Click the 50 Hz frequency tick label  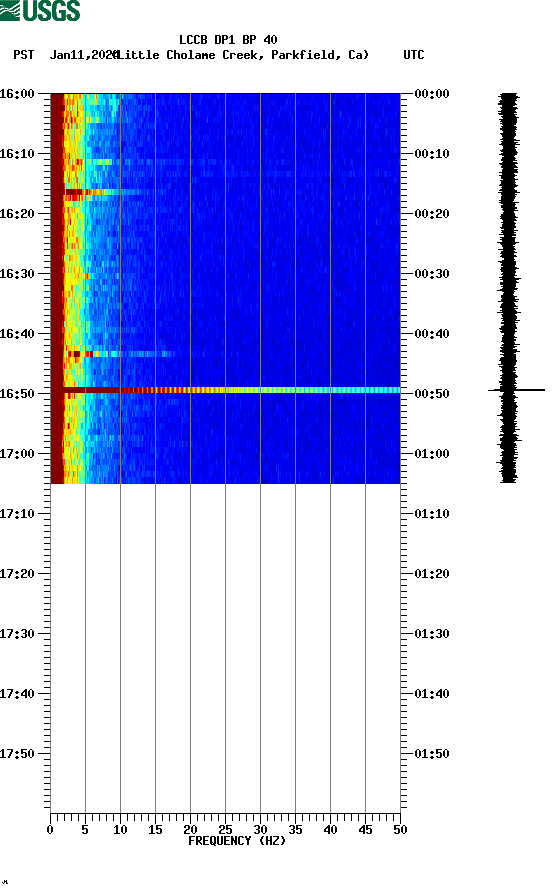click(400, 830)
